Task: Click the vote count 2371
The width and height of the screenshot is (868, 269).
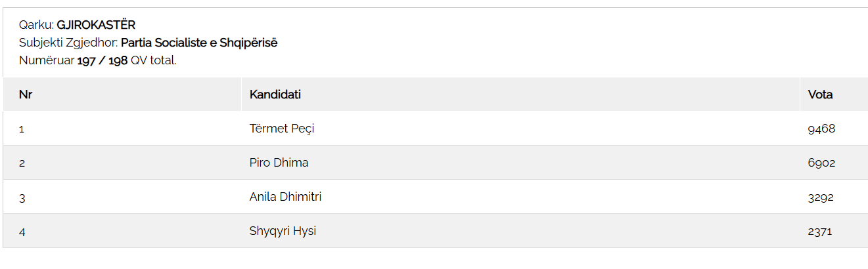Action: tap(821, 231)
